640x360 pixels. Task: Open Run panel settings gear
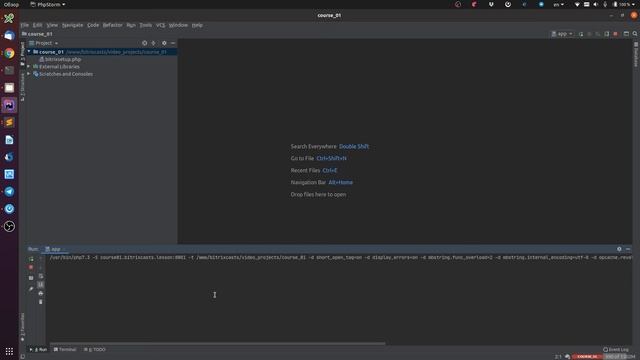tap(619, 249)
